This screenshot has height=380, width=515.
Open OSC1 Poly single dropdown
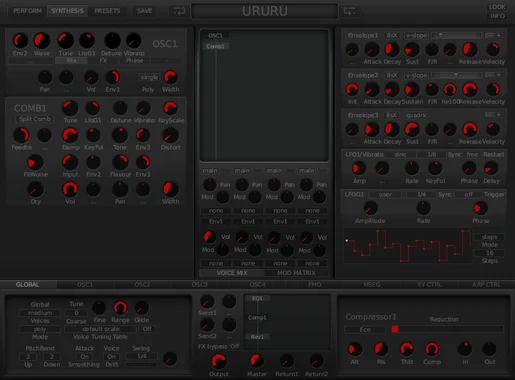click(149, 77)
